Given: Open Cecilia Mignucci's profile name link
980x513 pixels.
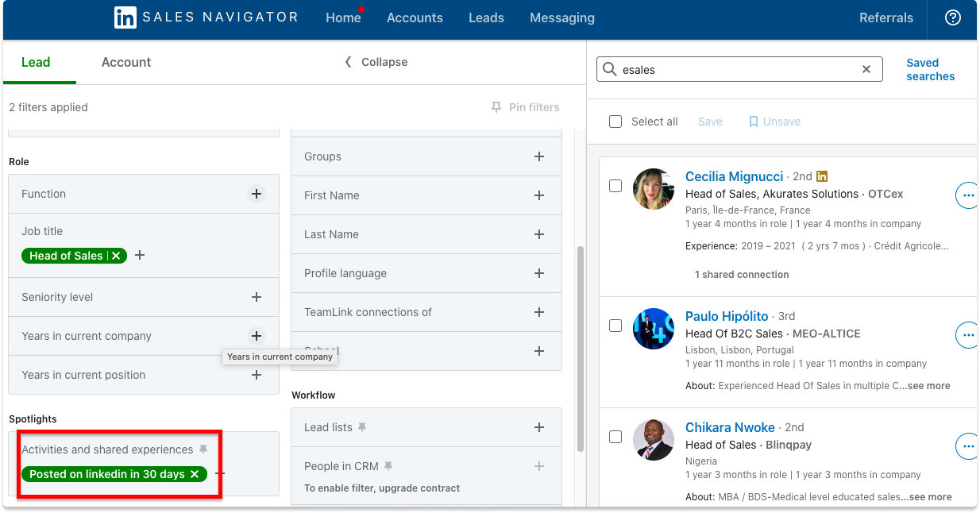Looking at the screenshot, I should tap(735, 176).
